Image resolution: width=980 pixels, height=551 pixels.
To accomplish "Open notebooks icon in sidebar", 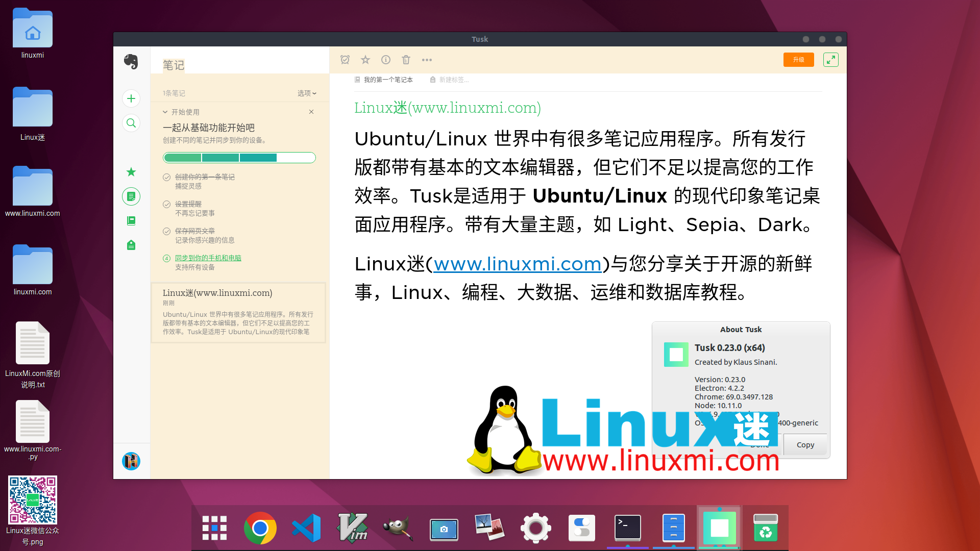I will (x=131, y=220).
